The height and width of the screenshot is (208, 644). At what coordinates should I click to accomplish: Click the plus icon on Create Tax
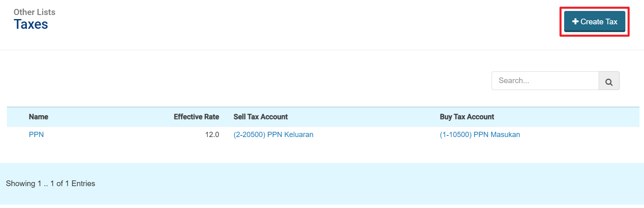(x=575, y=21)
